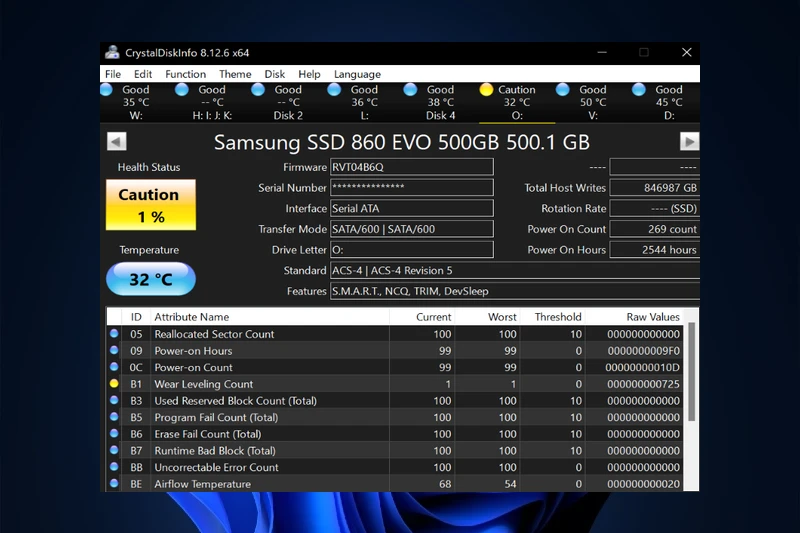The height and width of the screenshot is (533, 800).
Task: Open the File menu
Action: point(113,74)
